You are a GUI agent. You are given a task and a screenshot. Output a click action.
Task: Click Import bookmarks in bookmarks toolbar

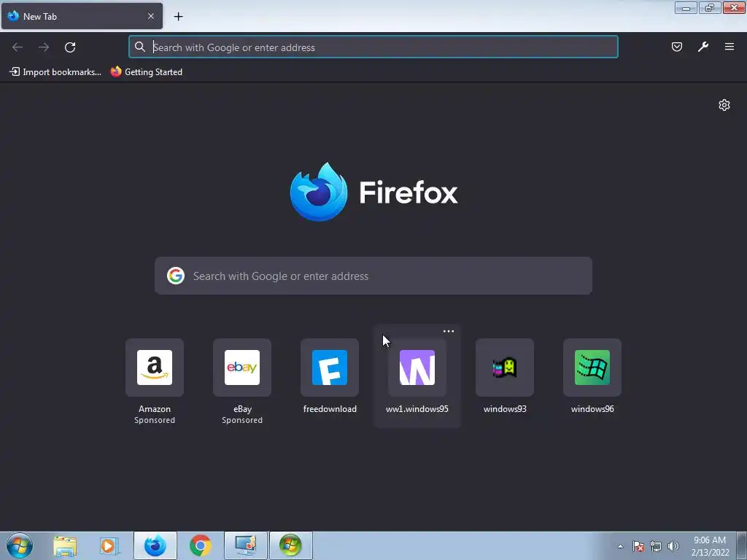(x=55, y=72)
